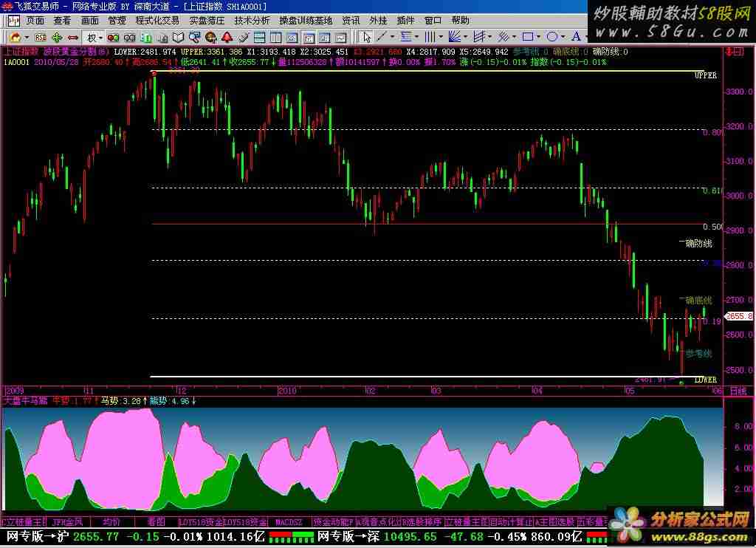This screenshot has height=548, width=756.
Task: Click the RSB toolbar button
Action: click(x=41, y=37)
